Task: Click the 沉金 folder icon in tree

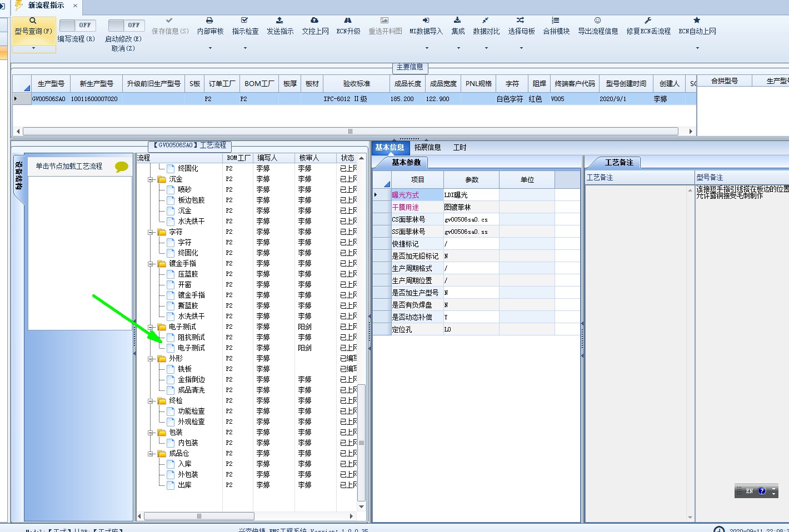Action: (x=162, y=179)
